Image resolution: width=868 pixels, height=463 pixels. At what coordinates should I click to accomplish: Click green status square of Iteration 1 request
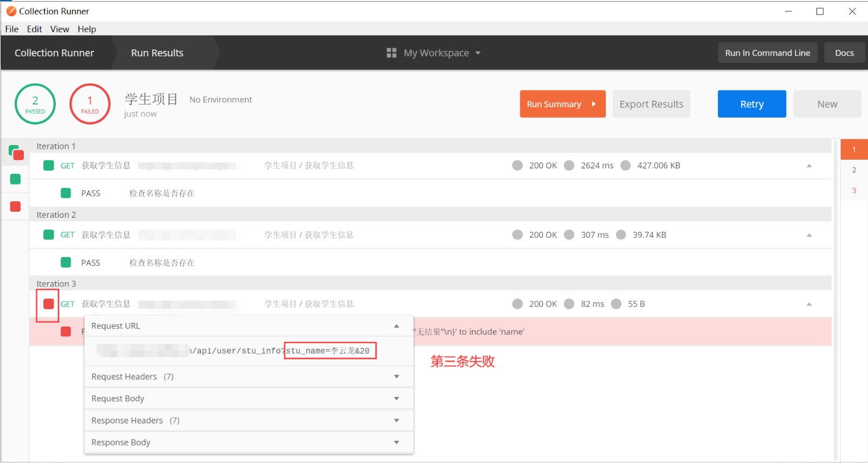pos(49,165)
